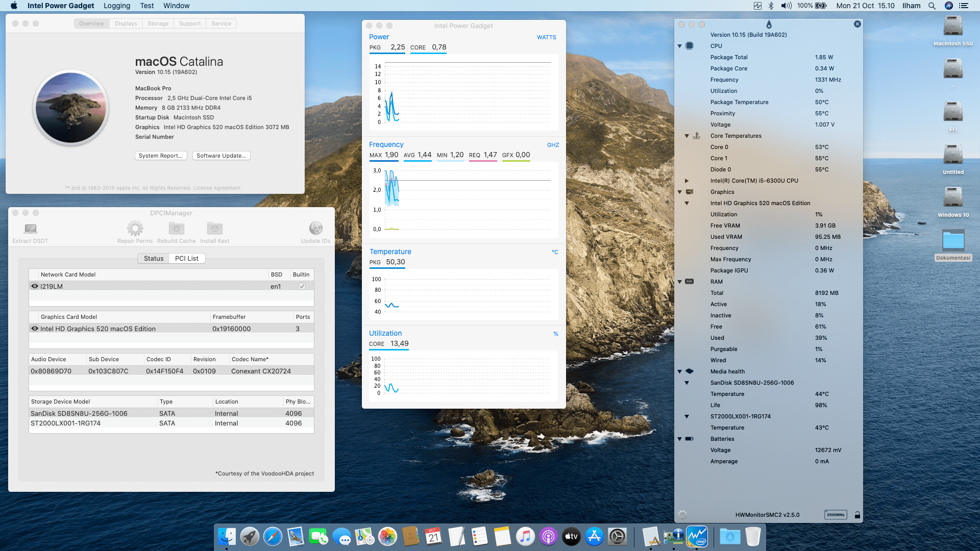The width and height of the screenshot is (980, 551).
Task: Select the SanDisk SD8SN8U storage row
Action: point(79,413)
